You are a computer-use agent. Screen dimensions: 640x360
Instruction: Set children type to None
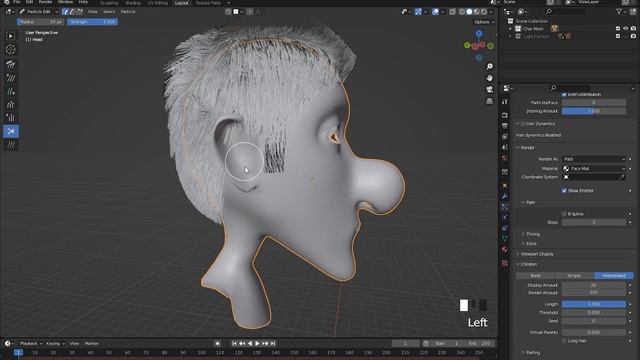535,276
